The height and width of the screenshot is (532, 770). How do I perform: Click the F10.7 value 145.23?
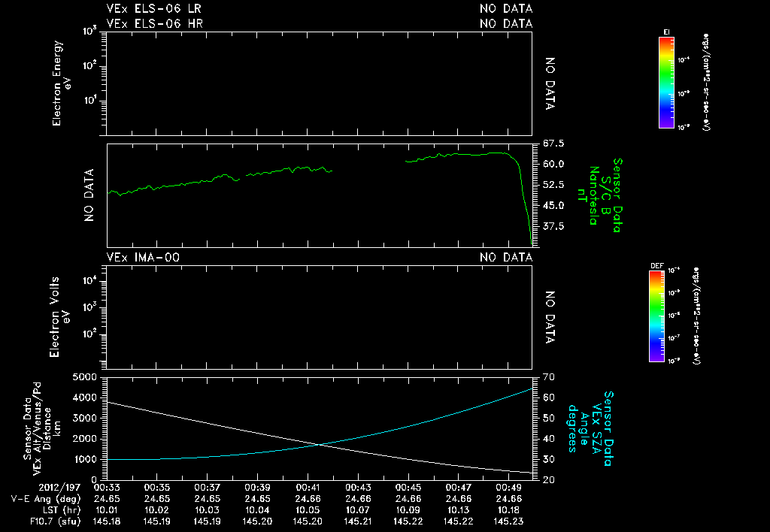(508, 521)
